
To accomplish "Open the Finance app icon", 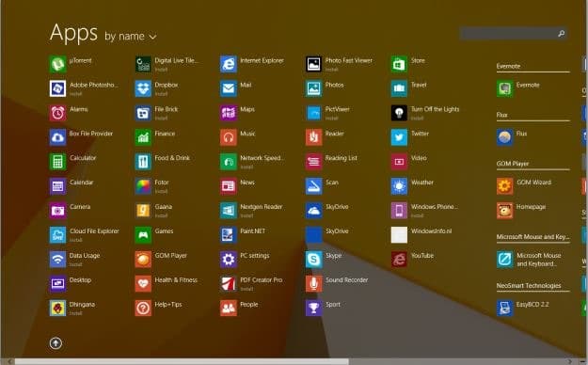I will coord(143,137).
